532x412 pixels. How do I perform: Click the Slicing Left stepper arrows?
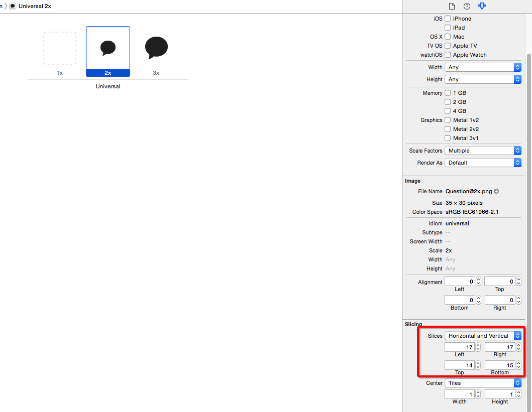pos(478,347)
